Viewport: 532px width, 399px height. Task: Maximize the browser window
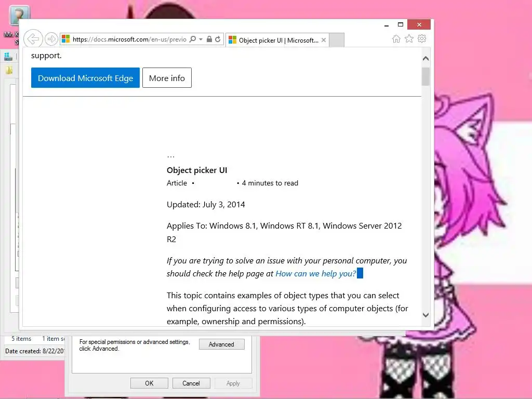coord(401,25)
